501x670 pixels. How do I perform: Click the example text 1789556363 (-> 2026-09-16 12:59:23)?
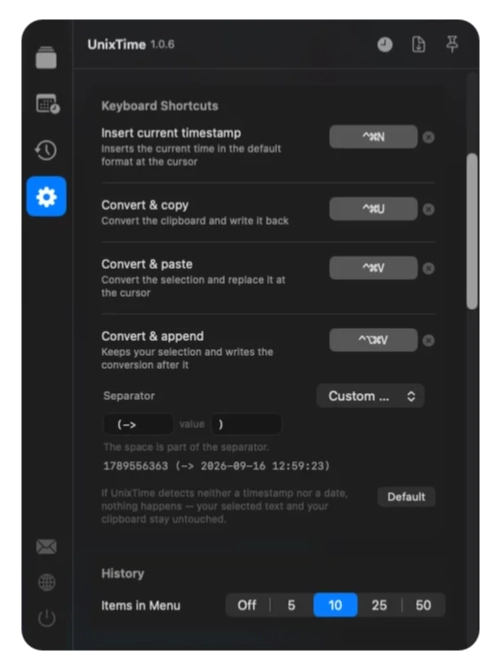coord(216,466)
